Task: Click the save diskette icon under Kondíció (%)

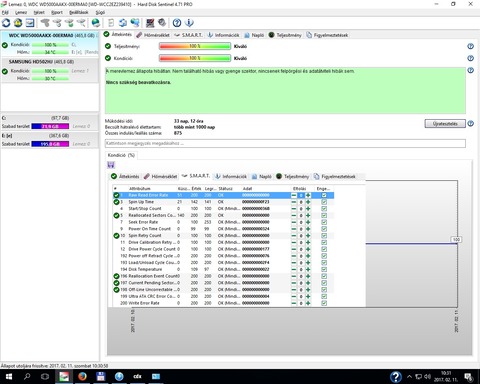Action: pyautogui.click(x=111, y=165)
